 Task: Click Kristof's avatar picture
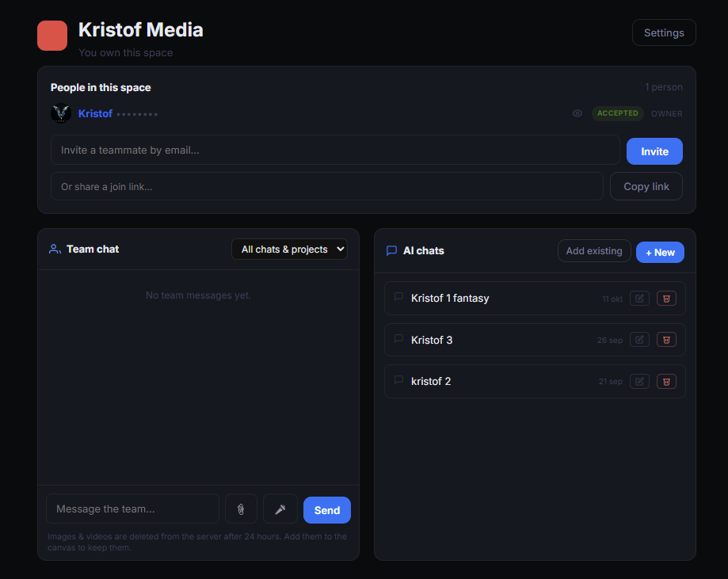pos(61,113)
